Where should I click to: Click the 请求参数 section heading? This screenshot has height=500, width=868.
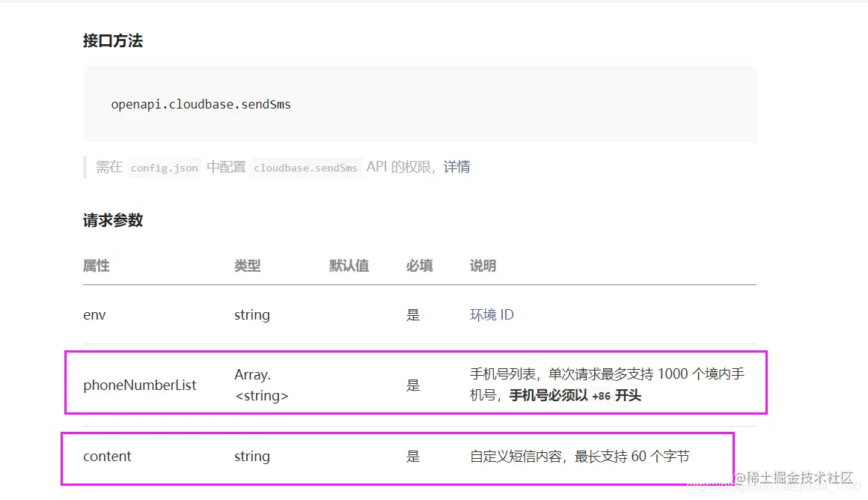click(x=113, y=220)
